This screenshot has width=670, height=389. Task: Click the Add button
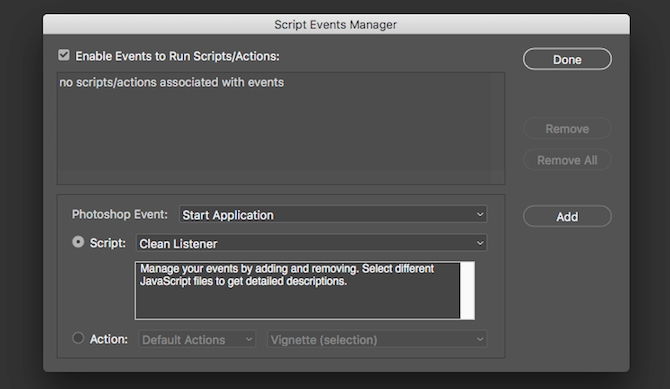coord(567,216)
